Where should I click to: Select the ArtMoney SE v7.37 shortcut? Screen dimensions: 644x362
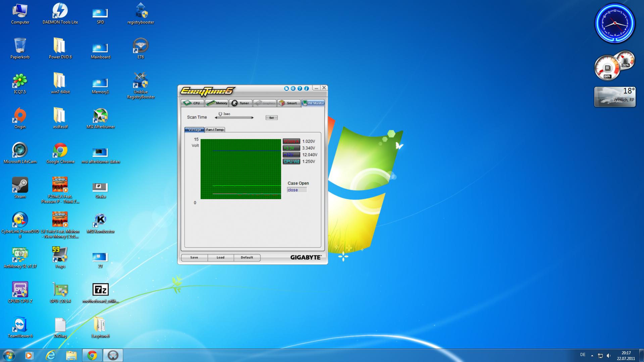20,258
